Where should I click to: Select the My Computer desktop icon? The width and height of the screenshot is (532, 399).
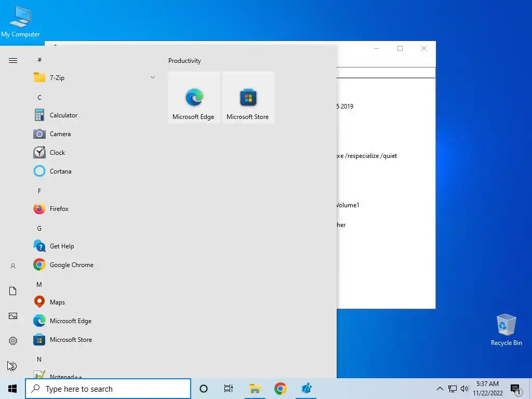pyautogui.click(x=20, y=21)
